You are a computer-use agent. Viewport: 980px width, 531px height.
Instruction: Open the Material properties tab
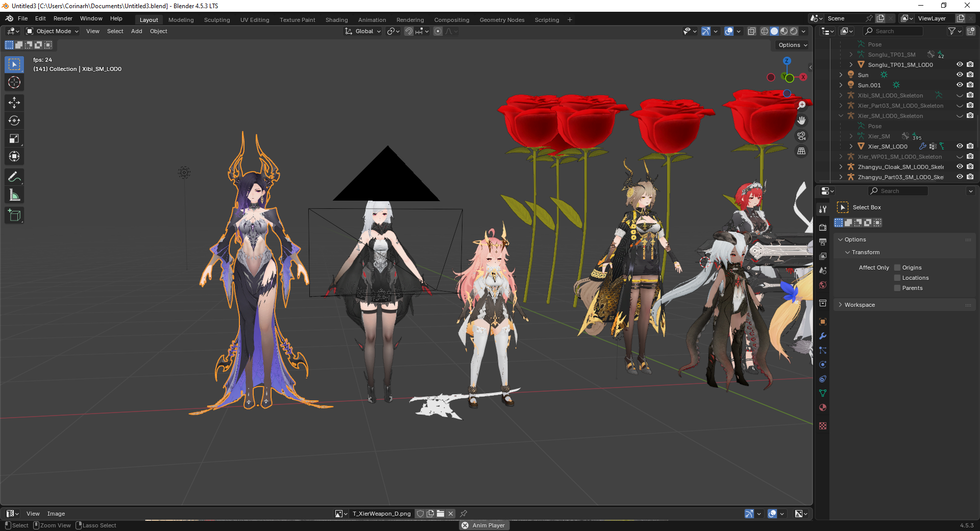tap(823, 407)
